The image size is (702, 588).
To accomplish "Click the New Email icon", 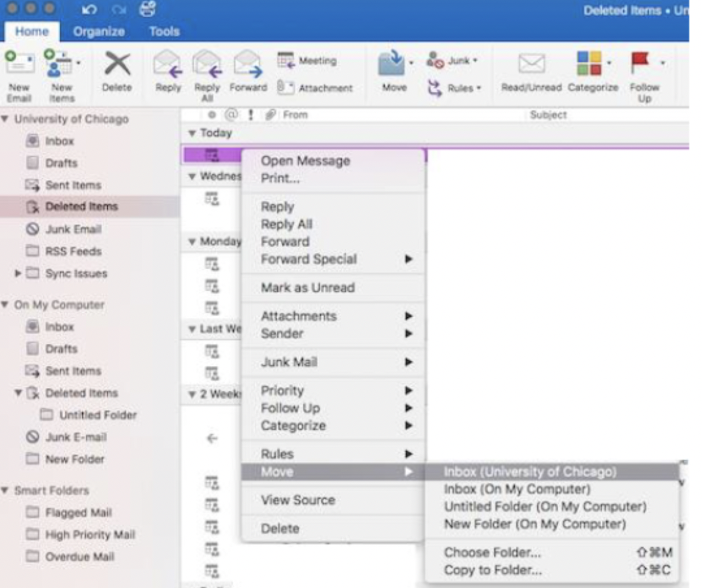I will [19, 64].
